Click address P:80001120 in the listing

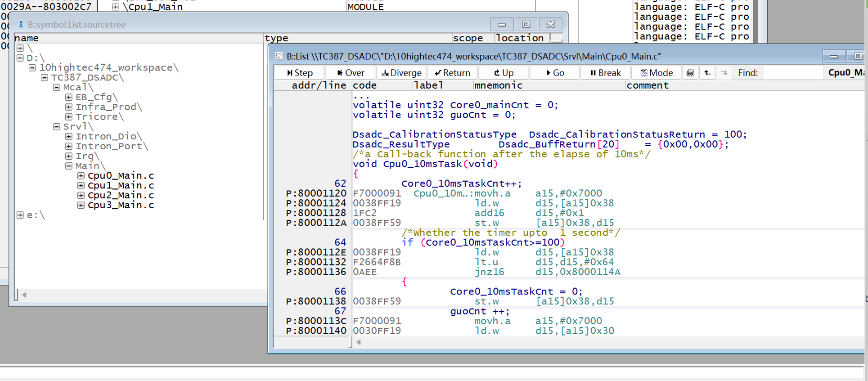click(316, 193)
